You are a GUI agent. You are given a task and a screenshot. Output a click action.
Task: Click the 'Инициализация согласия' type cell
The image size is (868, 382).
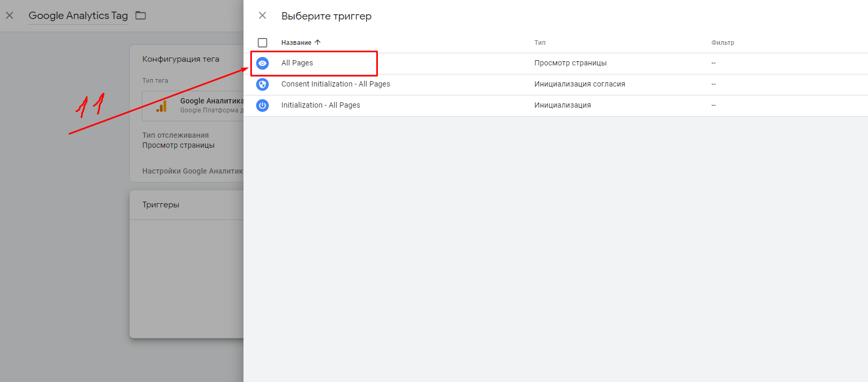coord(580,84)
